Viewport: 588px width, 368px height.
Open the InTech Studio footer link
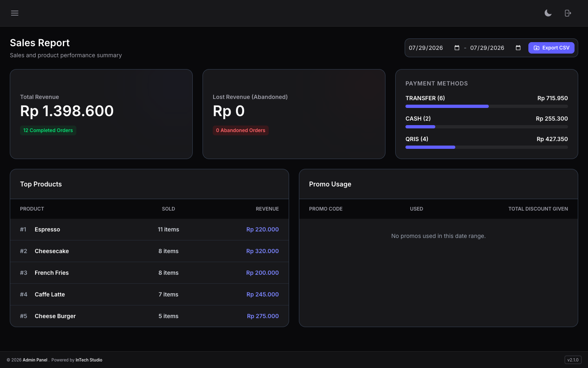point(89,360)
